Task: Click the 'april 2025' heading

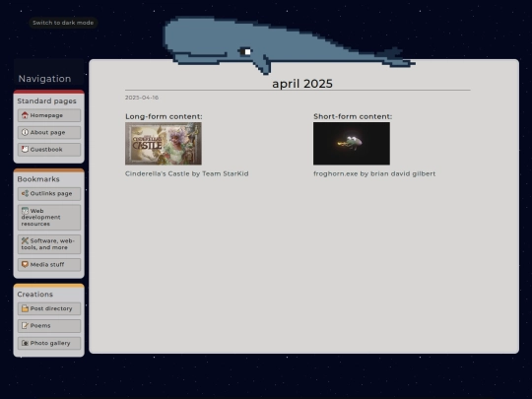Action: (x=302, y=84)
